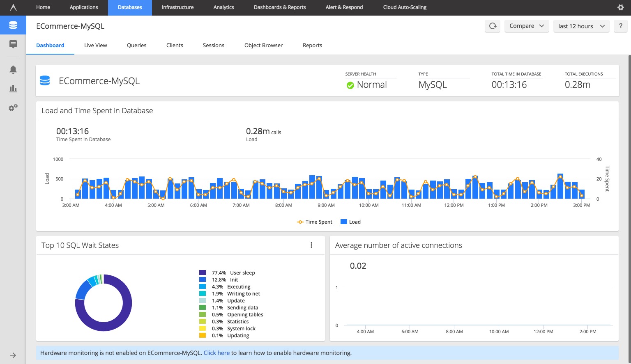631x364 pixels.
Task: Open the configuration gears sidebar icon
Action: [x=13, y=108]
